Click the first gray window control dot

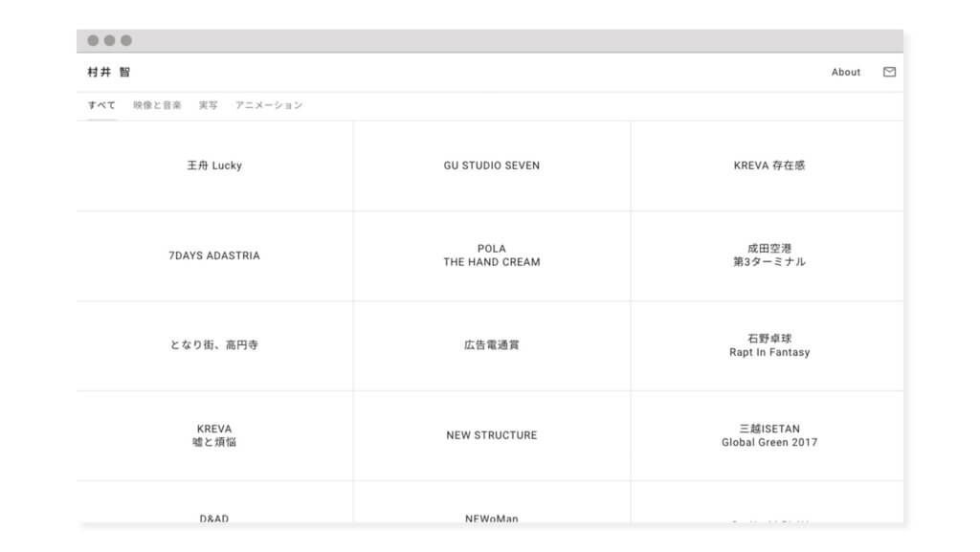click(93, 40)
